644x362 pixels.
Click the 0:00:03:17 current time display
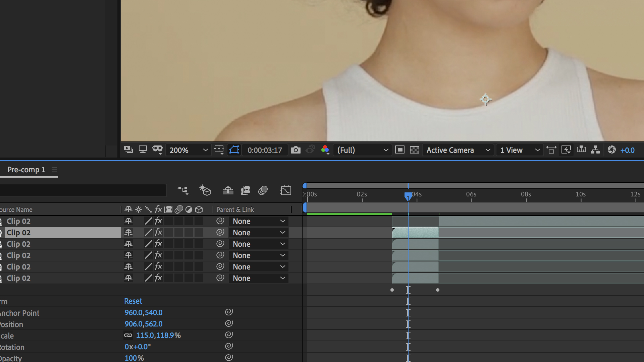(x=265, y=150)
